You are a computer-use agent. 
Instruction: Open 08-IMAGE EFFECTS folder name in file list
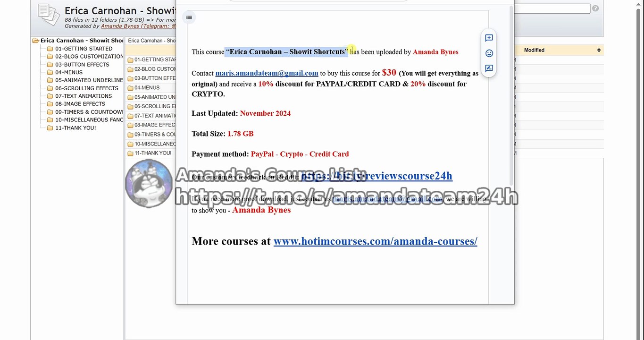pos(155,125)
